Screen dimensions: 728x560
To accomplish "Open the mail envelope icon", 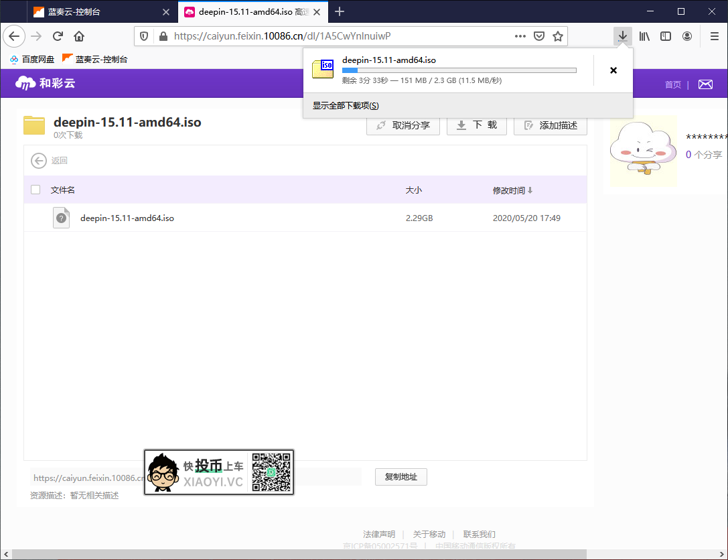I will point(705,84).
